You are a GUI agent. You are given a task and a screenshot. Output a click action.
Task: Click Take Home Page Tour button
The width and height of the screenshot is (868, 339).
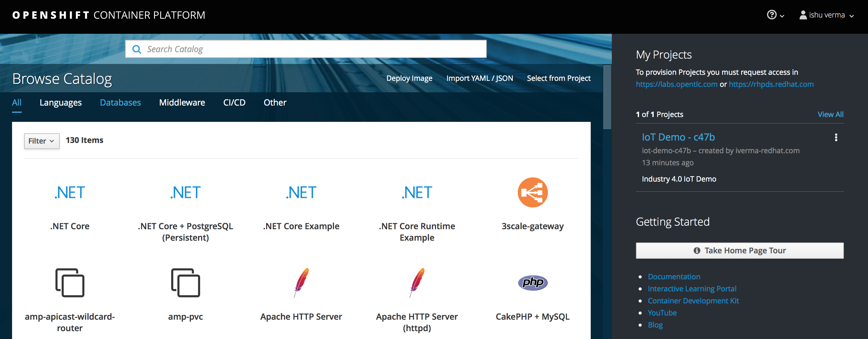coord(740,251)
